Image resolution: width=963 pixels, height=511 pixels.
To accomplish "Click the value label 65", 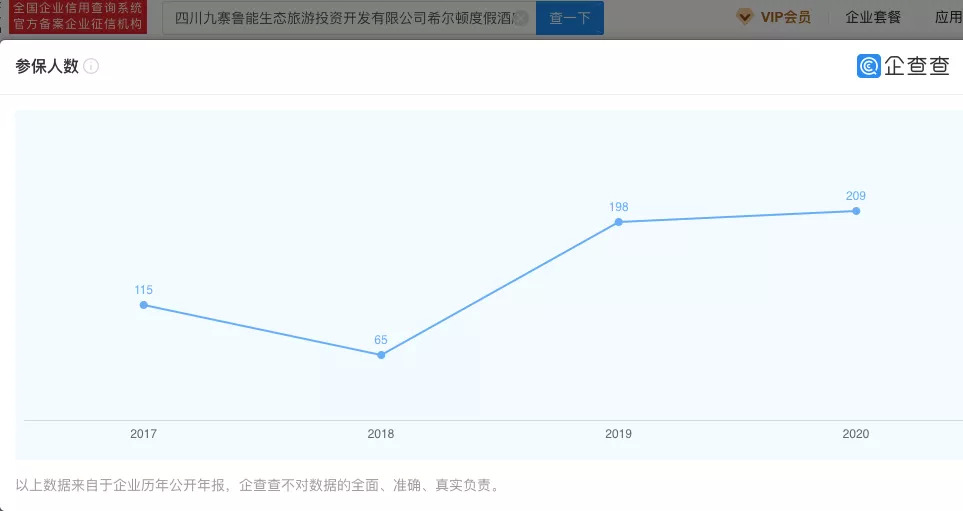I will 381,340.
